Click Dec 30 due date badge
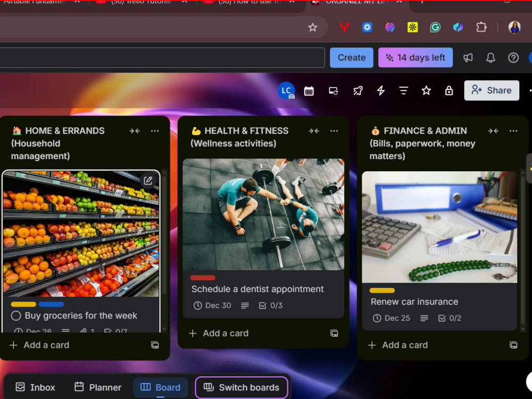The height and width of the screenshot is (399, 532). pyautogui.click(x=212, y=306)
